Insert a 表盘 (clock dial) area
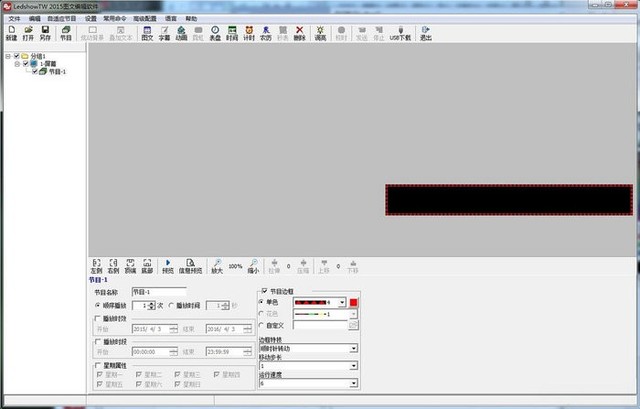Image resolution: width=640 pixels, height=409 pixels. pos(215,33)
